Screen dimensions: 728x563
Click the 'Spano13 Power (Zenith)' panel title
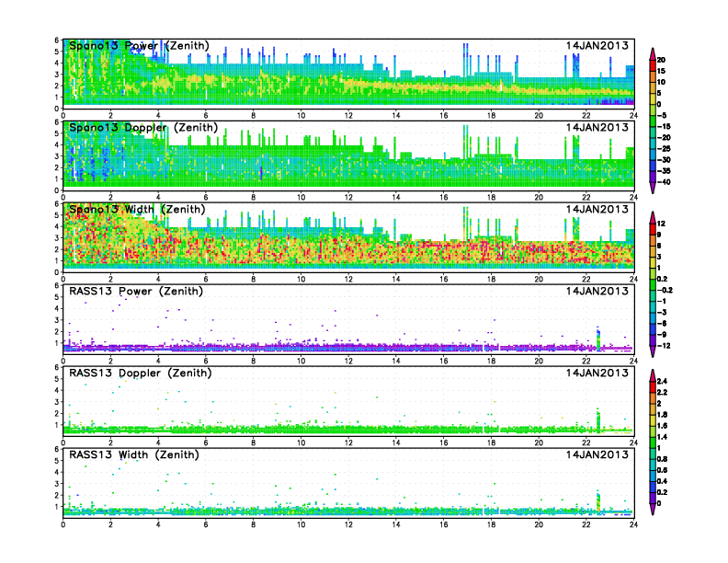(x=139, y=46)
